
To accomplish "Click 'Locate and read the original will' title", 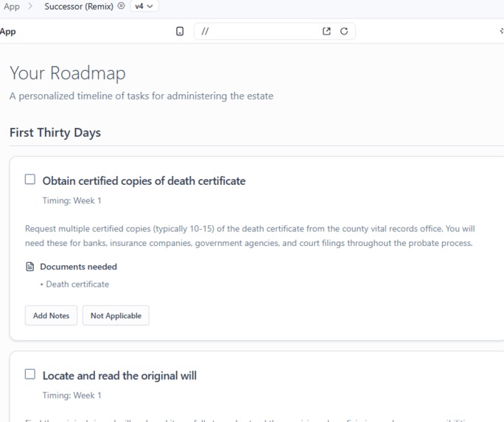I will [x=119, y=376].
